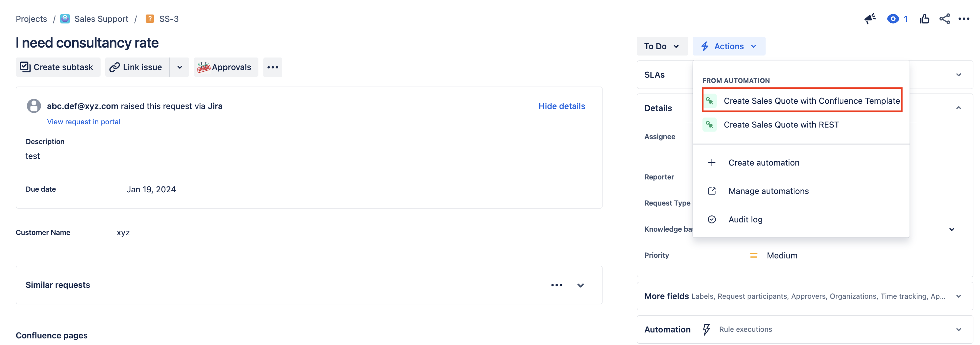Open the SS-3 breadcrumb link
This screenshot has height=345, width=980.
(169, 19)
